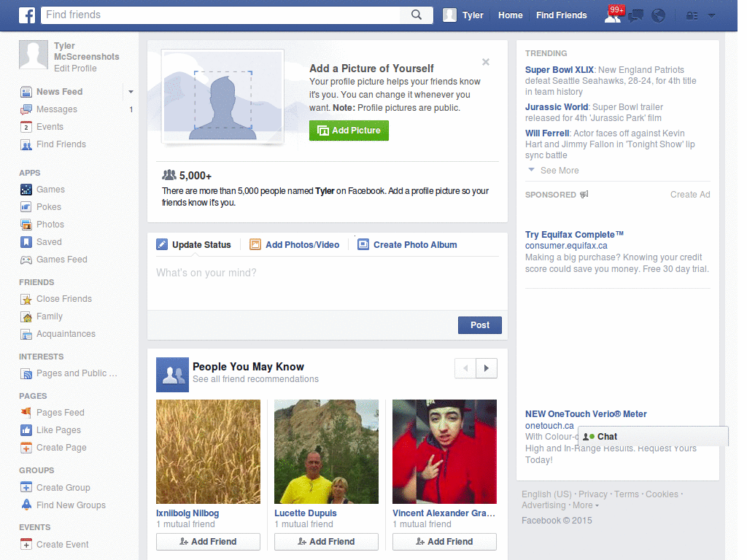Click the Pokes icon

(x=26, y=207)
